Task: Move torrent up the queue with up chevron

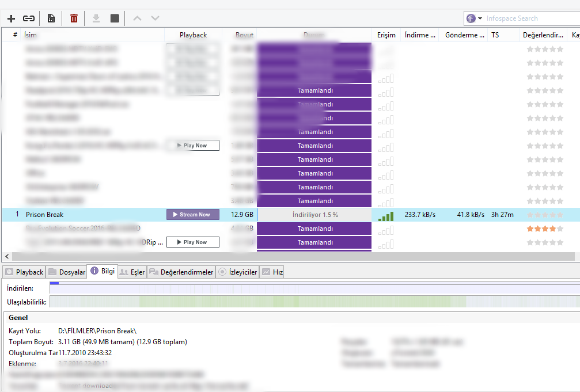Action: point(137,18)
